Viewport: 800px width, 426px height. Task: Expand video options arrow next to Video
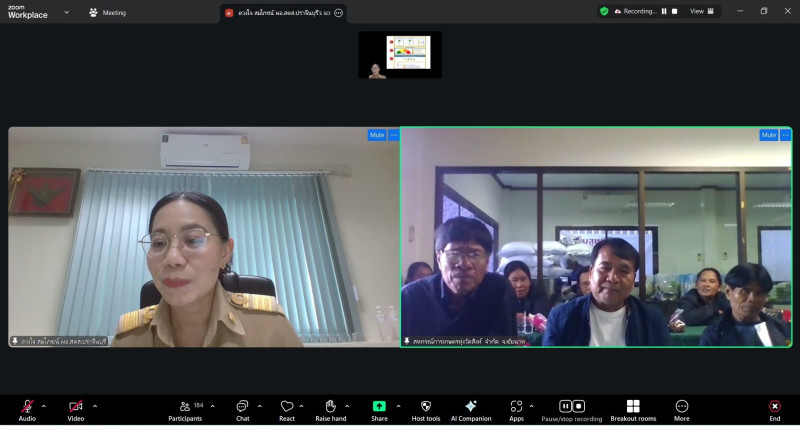pyautogui.click(x=95, y=406)
